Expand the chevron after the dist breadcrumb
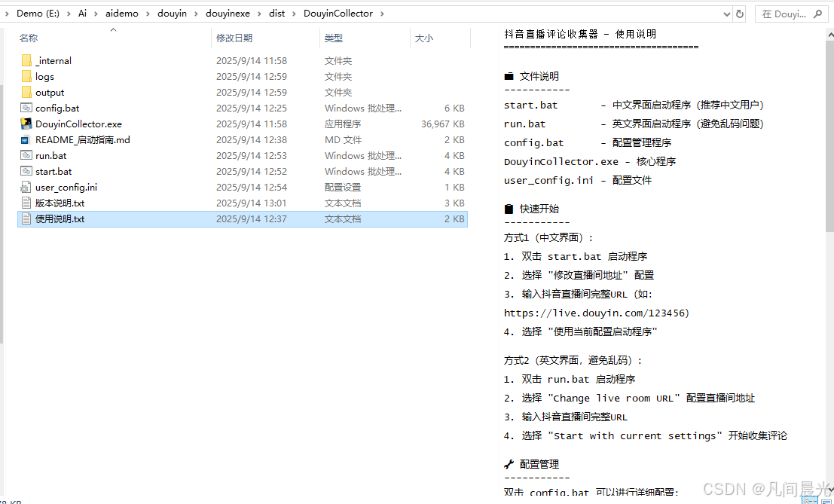The image size is (834, 504). pos(294,14)
